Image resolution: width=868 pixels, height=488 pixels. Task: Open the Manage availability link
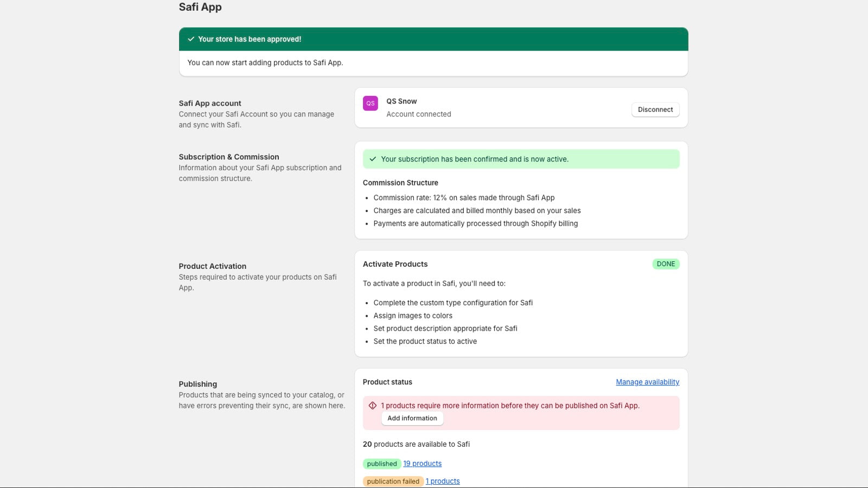click(x=647, y=382)
